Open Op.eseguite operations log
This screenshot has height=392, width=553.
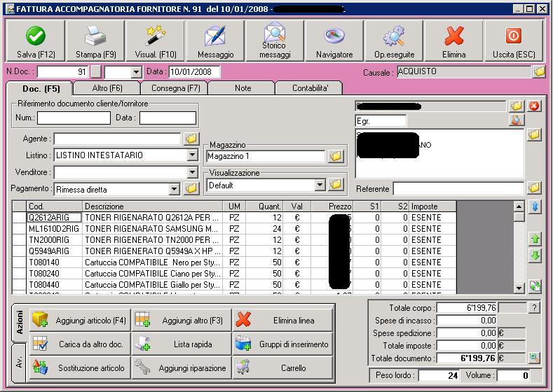[x=394, y=41]
